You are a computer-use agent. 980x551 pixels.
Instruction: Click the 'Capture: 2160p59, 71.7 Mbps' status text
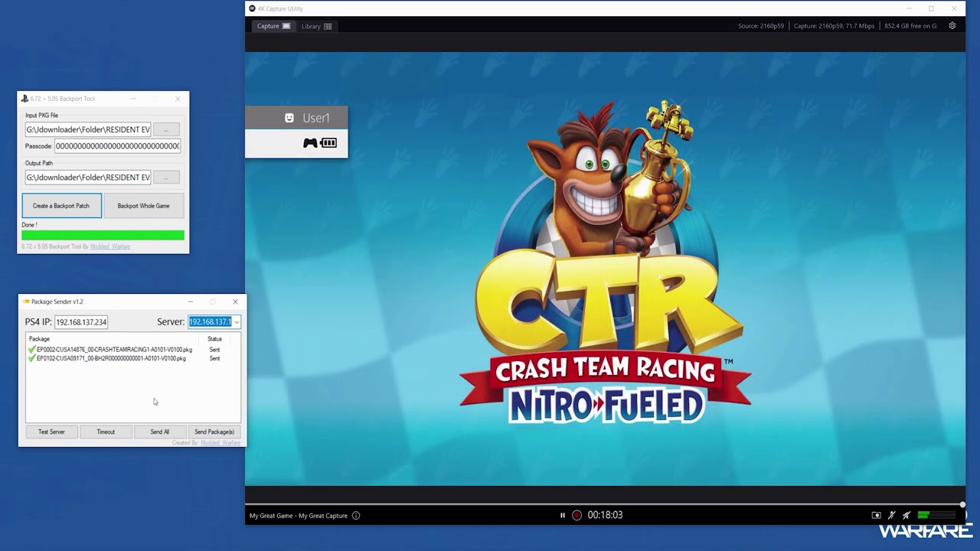coord(834,26)
